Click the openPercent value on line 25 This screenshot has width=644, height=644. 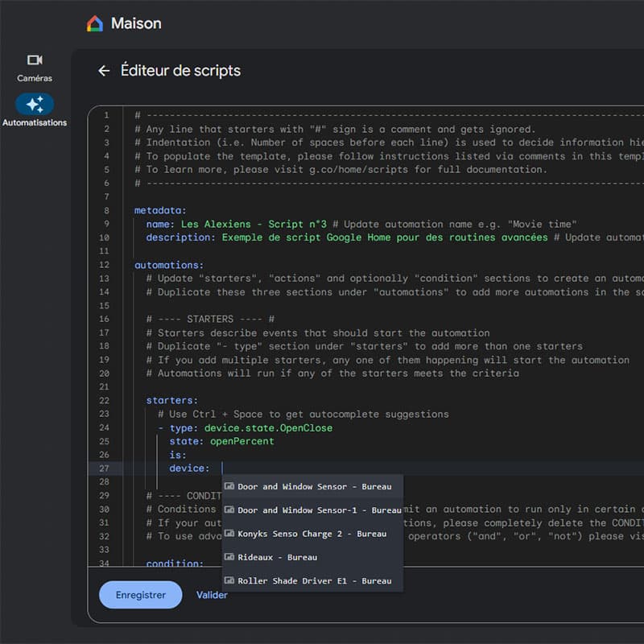(242, 441)
